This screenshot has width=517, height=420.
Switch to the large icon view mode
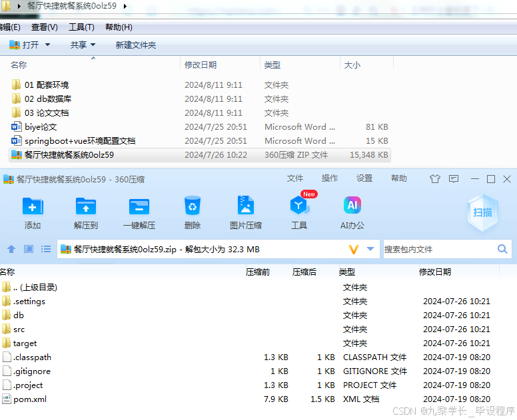(x=29, y=249)
